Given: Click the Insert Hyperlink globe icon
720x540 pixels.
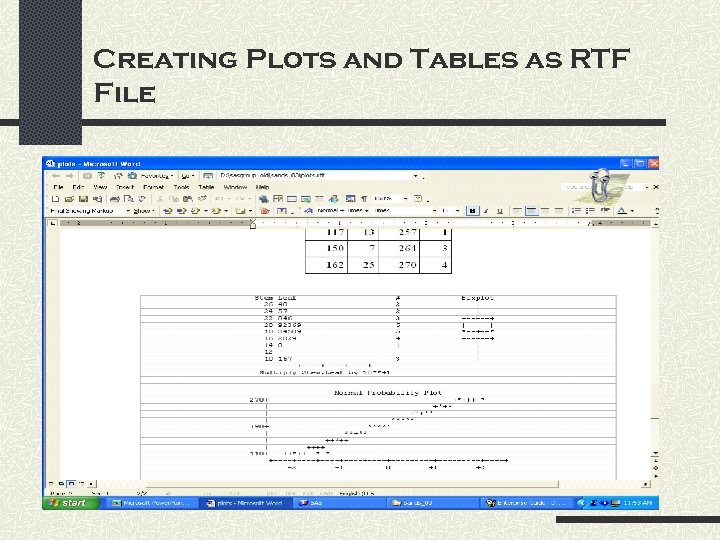Looking at the screenshot, I should 264,199.
